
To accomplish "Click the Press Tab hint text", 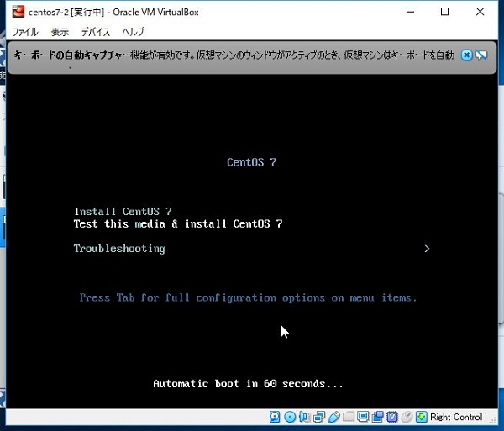I will tap(248, 297).
